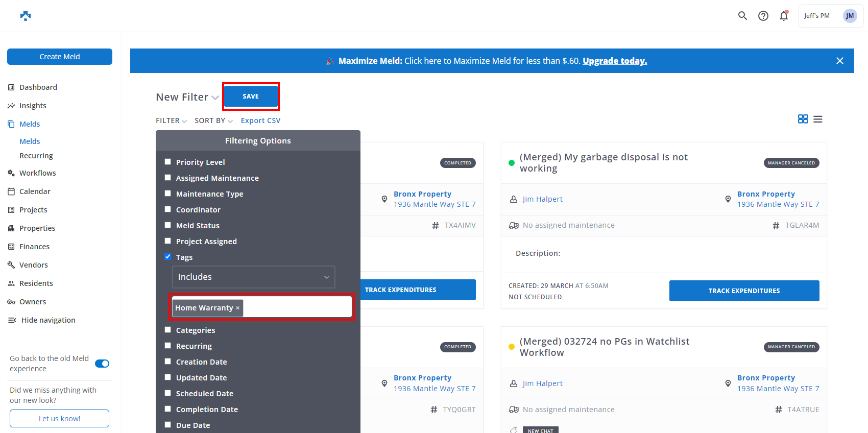Expand the Includes dropdown
This screenshot has height=433, width=868.
pos(253,277)
